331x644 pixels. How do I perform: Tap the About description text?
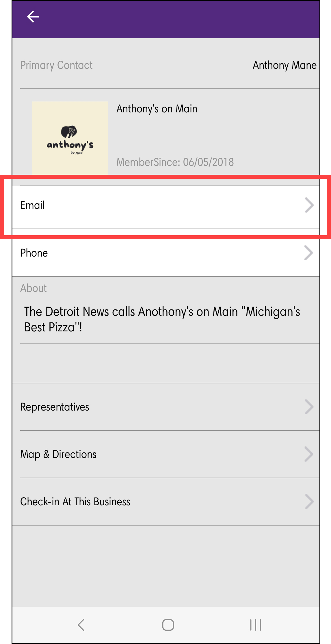click(x=162, y=319)
